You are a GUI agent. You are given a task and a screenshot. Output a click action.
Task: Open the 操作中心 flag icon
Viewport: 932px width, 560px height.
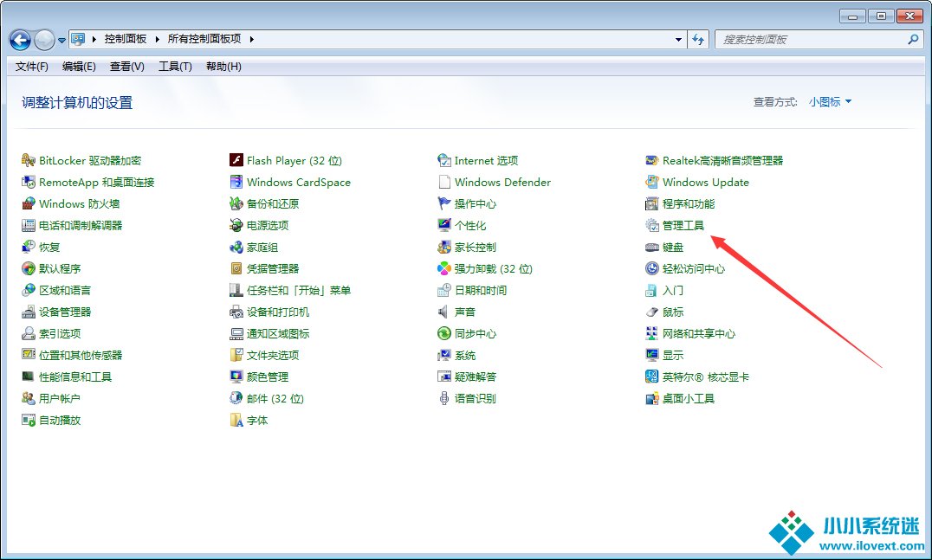[444, 203]
